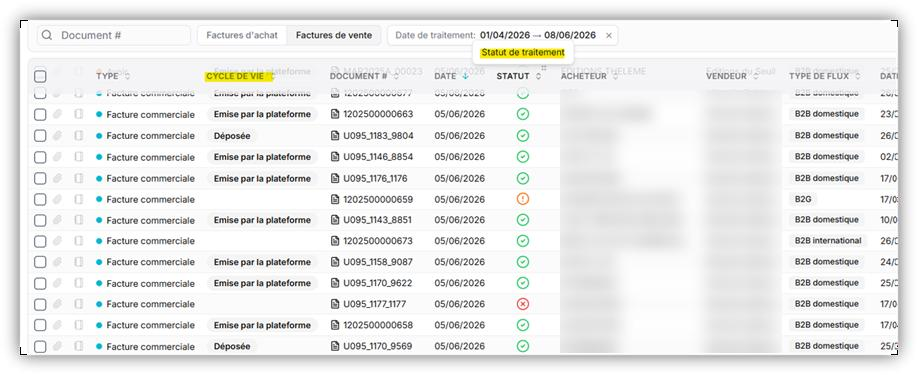The image size is (918, 375).
Task: Focus the Document # search field
Action: pyautogui.click(x=114, y=35)
